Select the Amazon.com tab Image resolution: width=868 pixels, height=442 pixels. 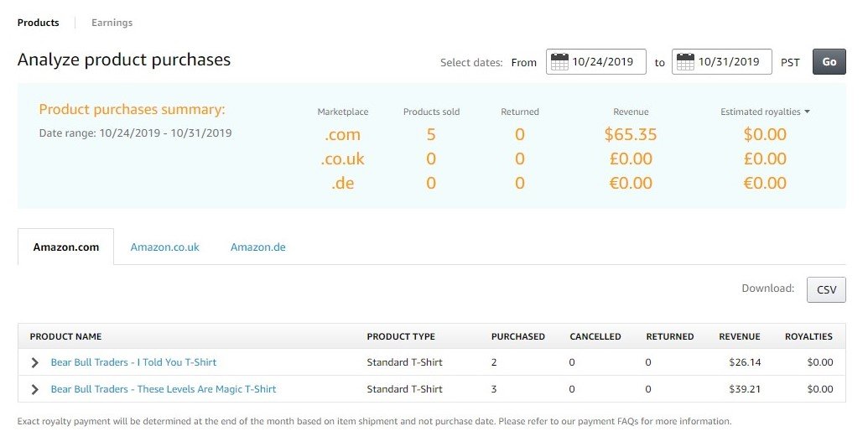(x=66, y=247)
